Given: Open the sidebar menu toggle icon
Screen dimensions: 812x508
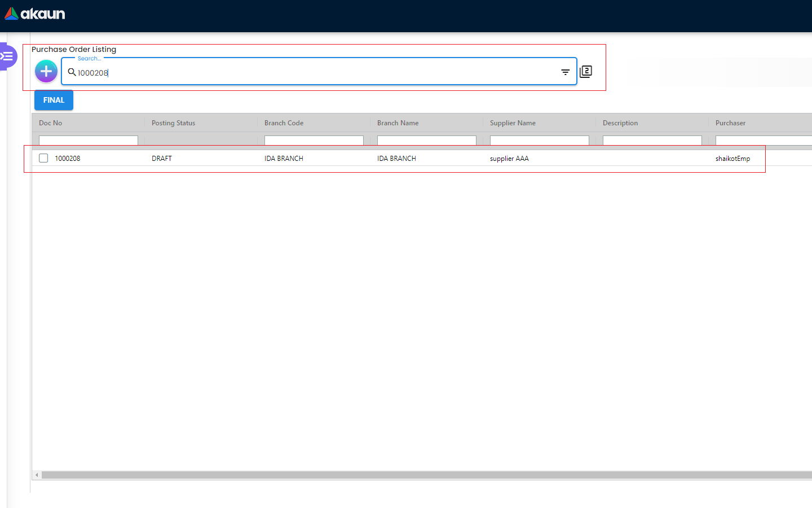Looking at the screenshot, I should click(x=7, y=56).
